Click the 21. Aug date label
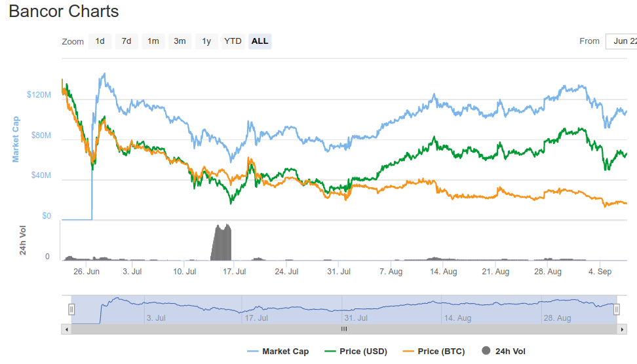This screenshot has height=364, width=637. pos(495,272)
